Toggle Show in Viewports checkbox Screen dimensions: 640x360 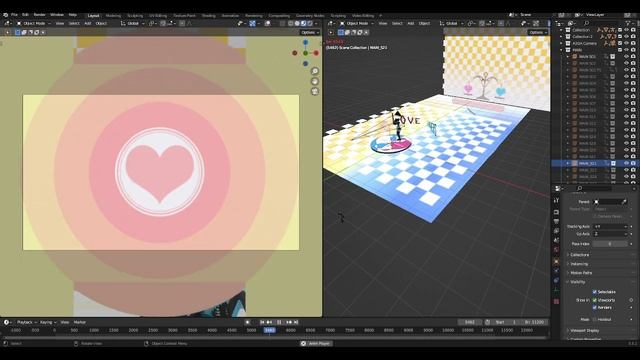click(595, 300)
